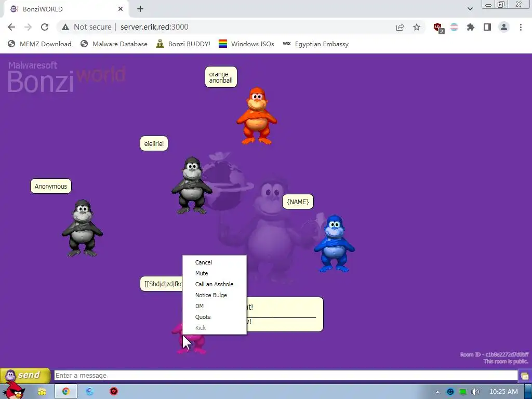Image resolution: width=532 pixels, height=399 pixels.
Task: Click the orange Bonzi character
Action: point(257,116)
